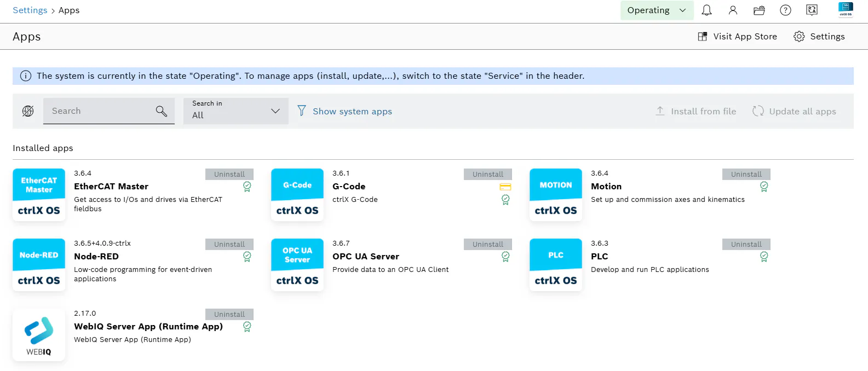This screenshot has width=868, height=371.
Task: Click the globe icon left of Search
Action: point(28,111)
